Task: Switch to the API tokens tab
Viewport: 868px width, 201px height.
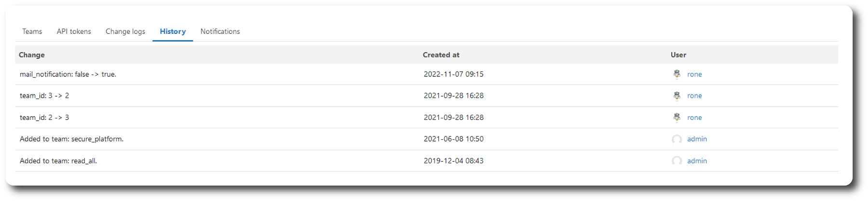Action: (74, 31)
